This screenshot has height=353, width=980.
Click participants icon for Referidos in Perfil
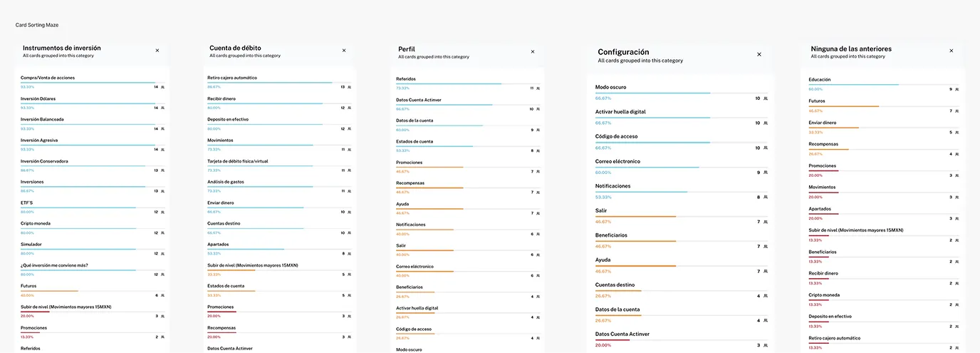pyautogui.click(x=538, y=88)
